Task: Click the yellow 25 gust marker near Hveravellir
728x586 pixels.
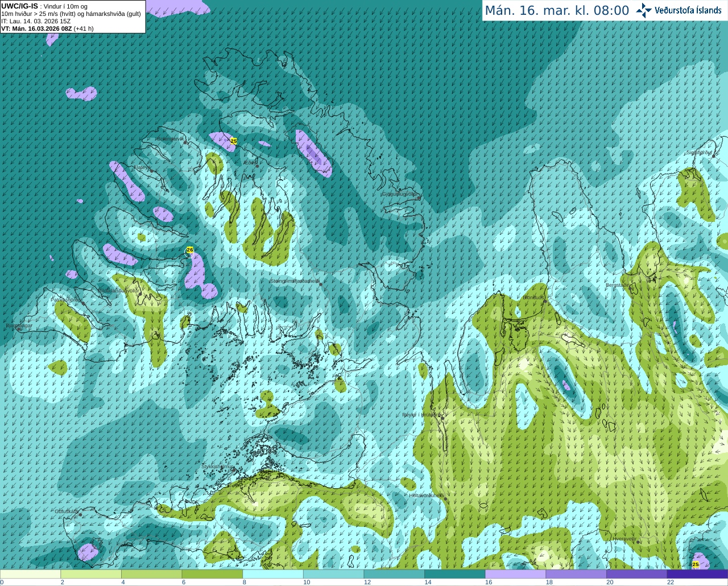Action: (x=696, y=564)
